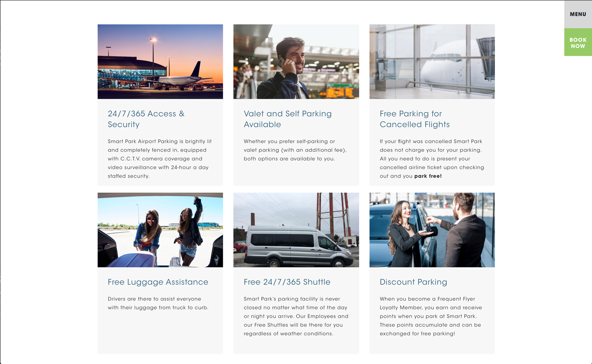Open the airport sunset terminal photo
The image size is (592, 364).
pyautogui.click(x=160, y=62)
